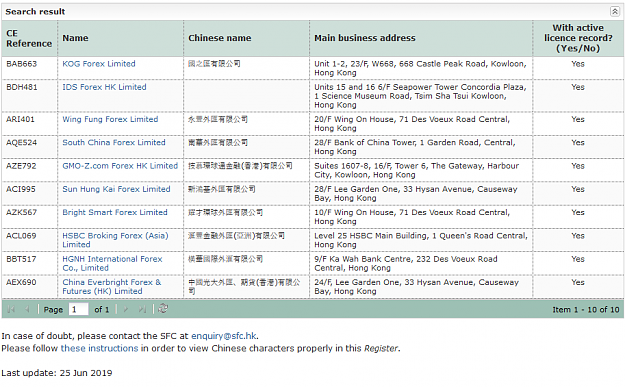The height and width of the screenshot is (387, 625).
Task: Go to last page of results
Action: pyautogui.click(x=142, y=309)
